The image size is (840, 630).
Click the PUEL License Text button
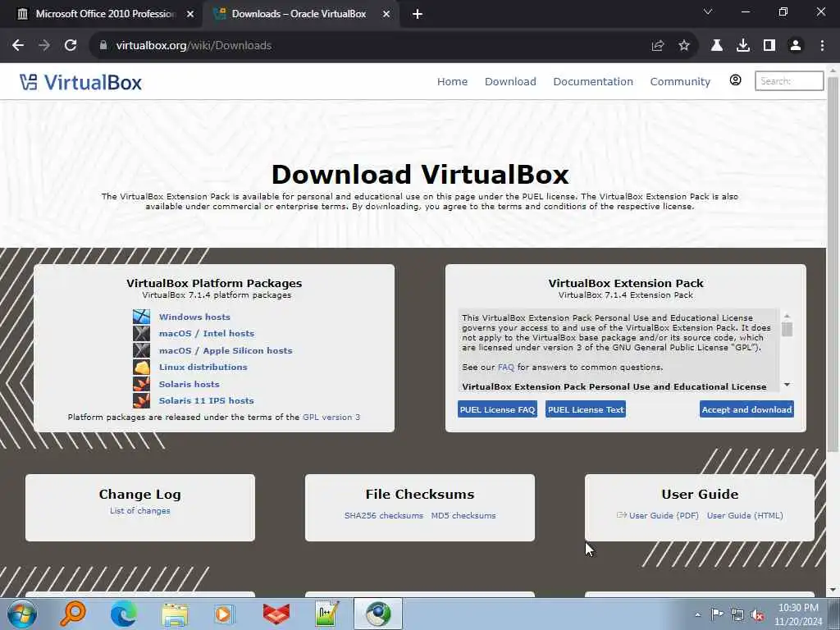tap(586, 409)
